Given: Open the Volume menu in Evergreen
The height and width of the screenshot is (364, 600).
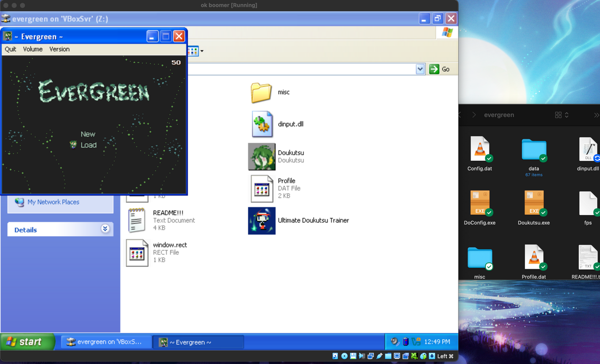Looking at the screenshot, I should (x=32, y=49).
